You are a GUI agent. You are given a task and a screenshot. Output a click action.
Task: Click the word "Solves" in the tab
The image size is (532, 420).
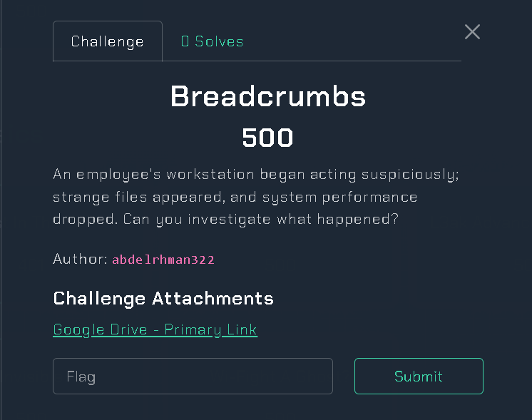219,41
